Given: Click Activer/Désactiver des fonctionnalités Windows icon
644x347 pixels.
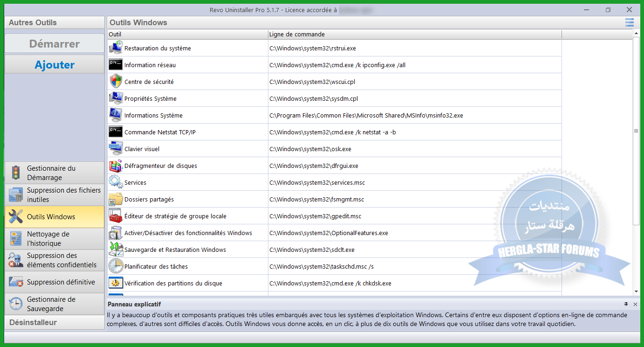Looking at the screenshot, I should [116, 233].
